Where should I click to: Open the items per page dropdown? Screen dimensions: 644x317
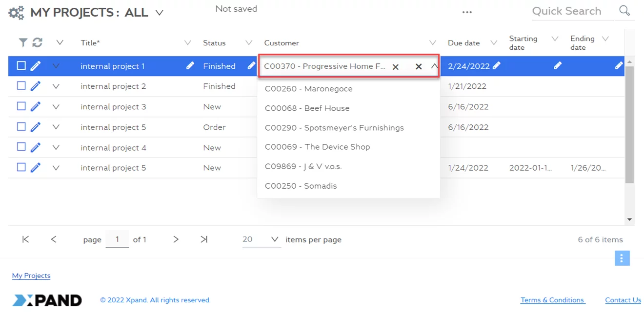[274, 239]
